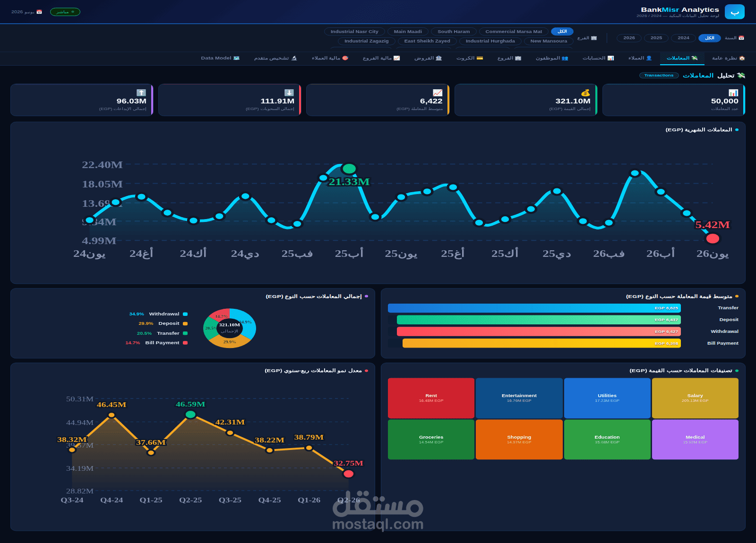Click the BankMisr logo icon

(734, 12)
